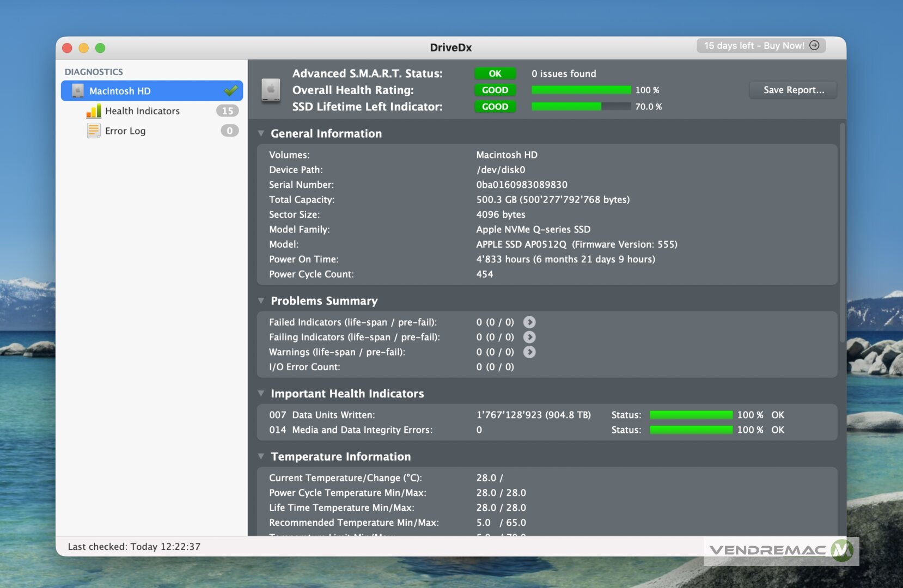Collapse the Temperature Information section
This screenshot has height=588, width=903.
tap(261, 456)
